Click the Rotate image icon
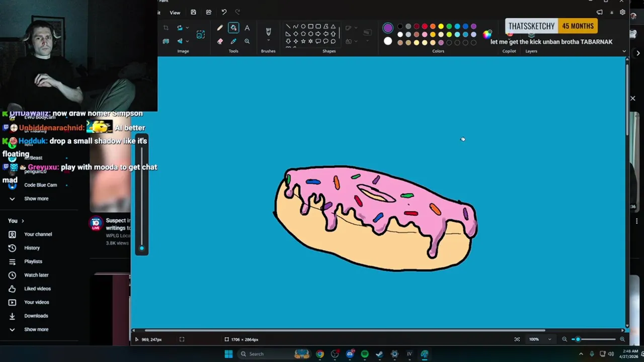644x362 pixels. 180,28
